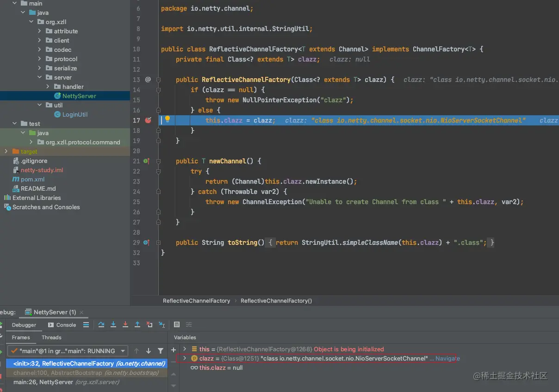Expand the handler package
Screen dimensions: 559x392
[x=48, y=87]
